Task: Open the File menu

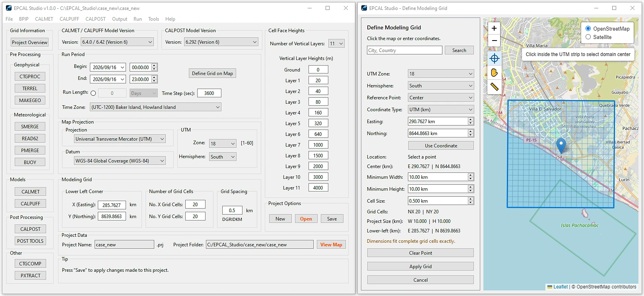Action: tap(9, 19)
